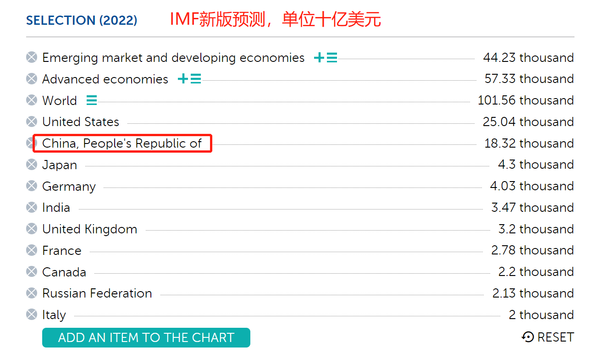Screen dimensions: 591x364
Task: Expand Emerging market economies list icon
Action: click(x=332, y=58)
